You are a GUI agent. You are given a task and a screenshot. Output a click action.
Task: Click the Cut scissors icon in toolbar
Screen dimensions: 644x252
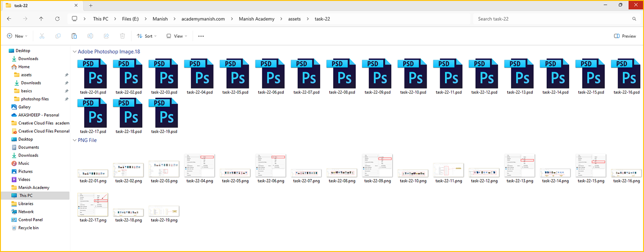point(42,36)
